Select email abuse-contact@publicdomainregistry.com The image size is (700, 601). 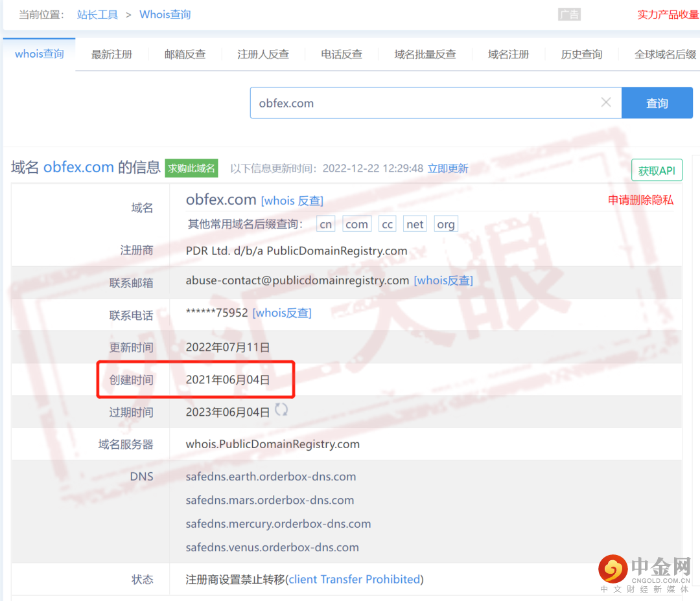(x=297, y=280)
